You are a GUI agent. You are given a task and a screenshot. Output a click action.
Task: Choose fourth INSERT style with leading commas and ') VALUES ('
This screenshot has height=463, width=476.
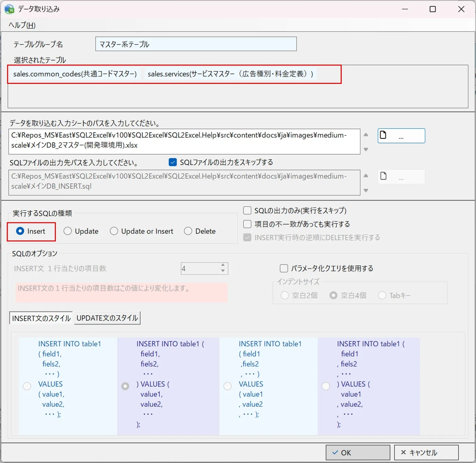coord(326,386)
